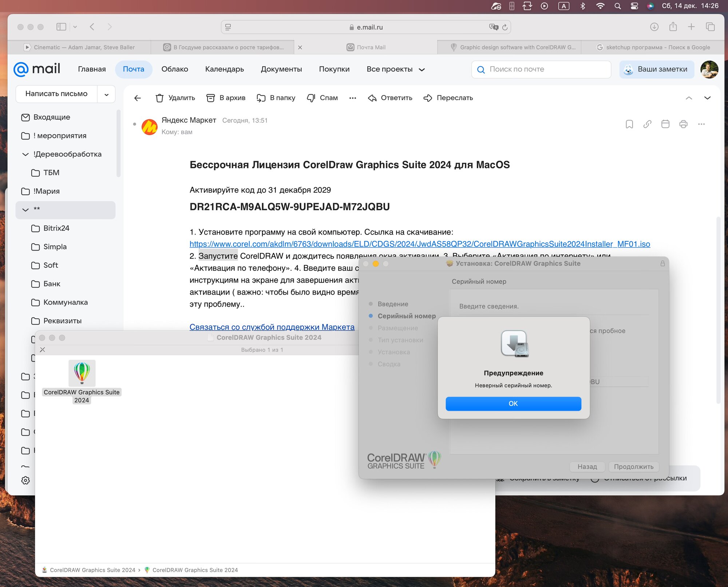
Task: Print the email with printer icon
Action: tap(683, 124)
